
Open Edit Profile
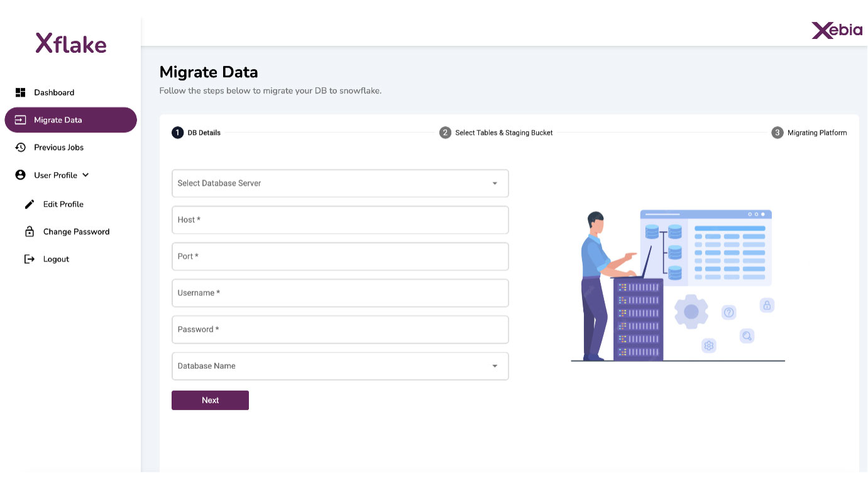63,204
